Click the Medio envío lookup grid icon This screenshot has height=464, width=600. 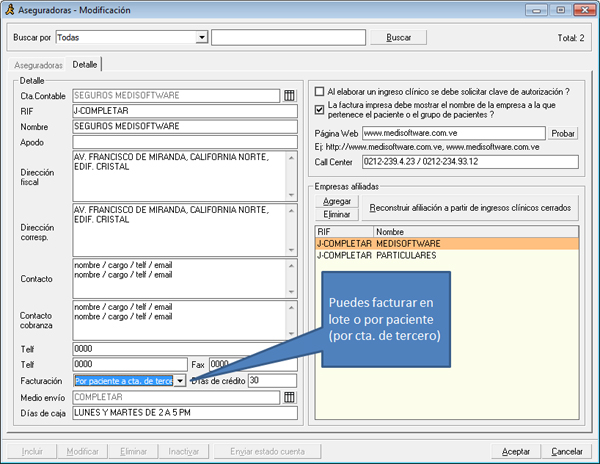[290, 397]
